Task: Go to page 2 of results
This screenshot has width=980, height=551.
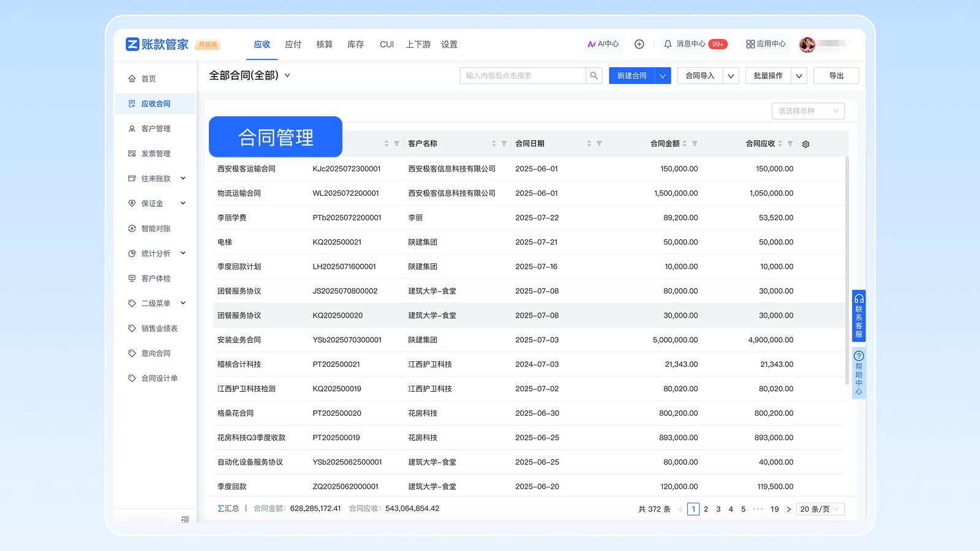Action: pos(706,509)
